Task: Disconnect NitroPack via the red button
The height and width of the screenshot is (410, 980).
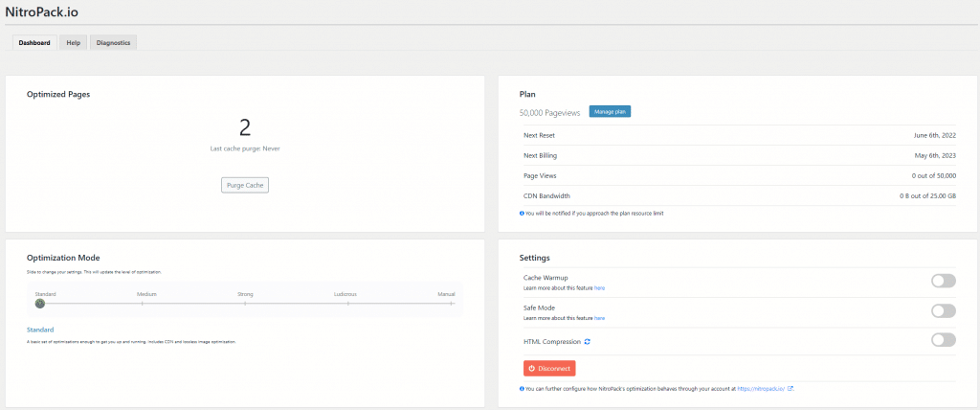Action: [x=549, y=368]
